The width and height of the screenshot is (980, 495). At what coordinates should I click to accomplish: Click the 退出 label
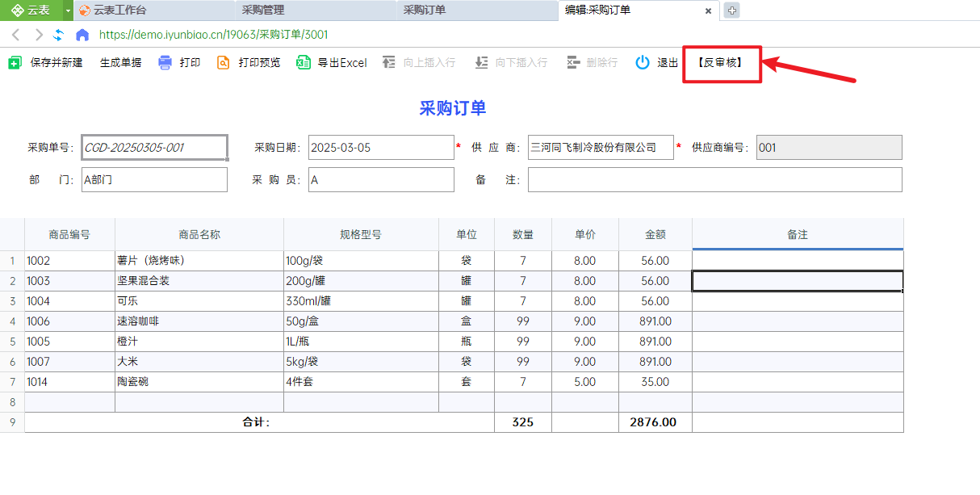[668, 62]
